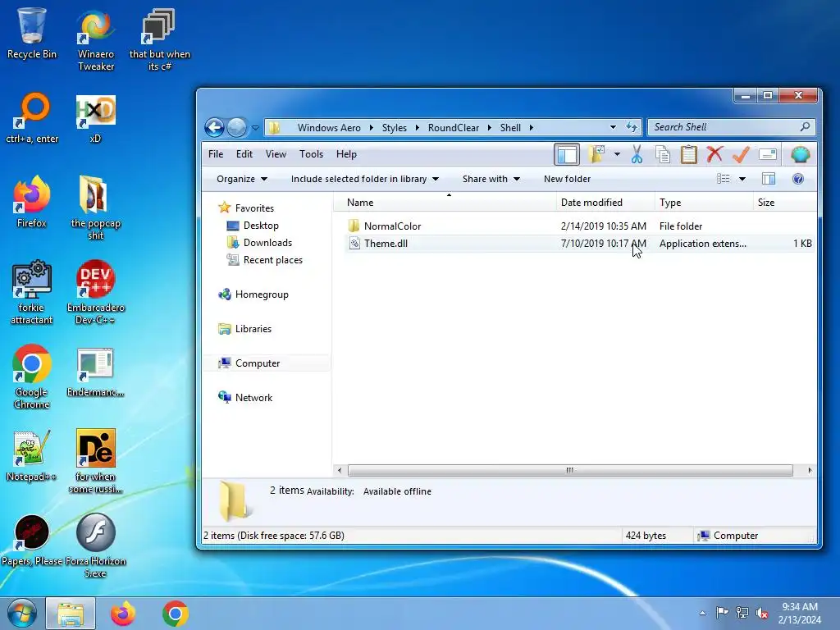The image size is (840, 630).
Task: Click the folder options toolbar icon
Action: pos(596,155)
